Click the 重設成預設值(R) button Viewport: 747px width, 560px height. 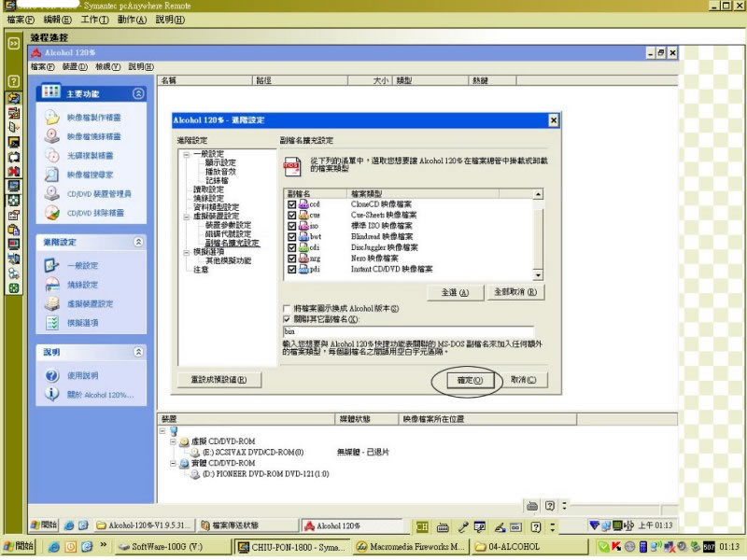click(x=219, y=380)
